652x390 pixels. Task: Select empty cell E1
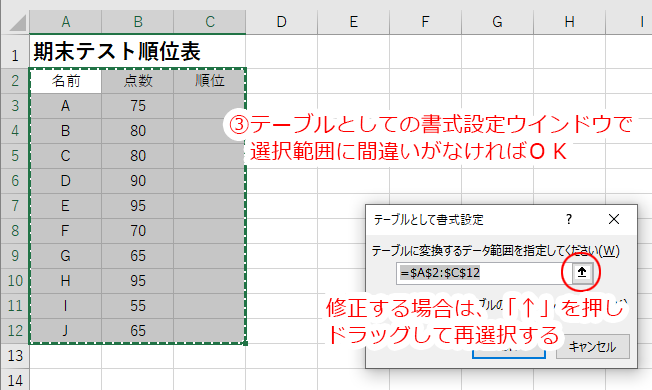353,52
